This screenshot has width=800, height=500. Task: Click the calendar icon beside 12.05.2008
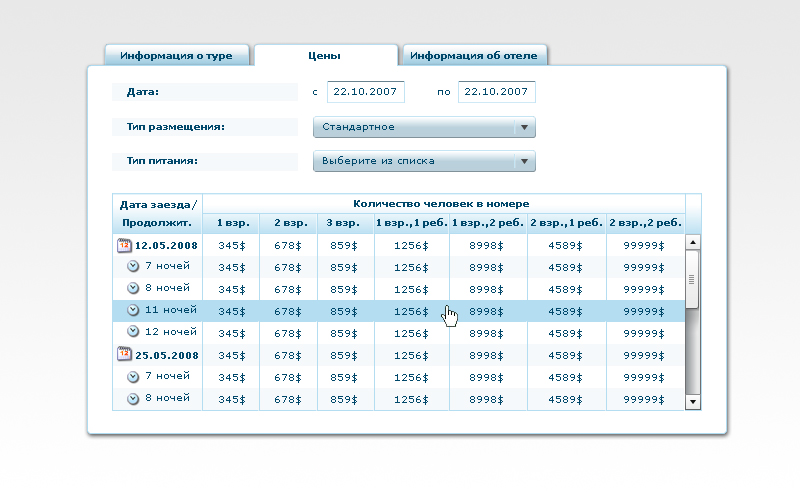coord(124,244)
